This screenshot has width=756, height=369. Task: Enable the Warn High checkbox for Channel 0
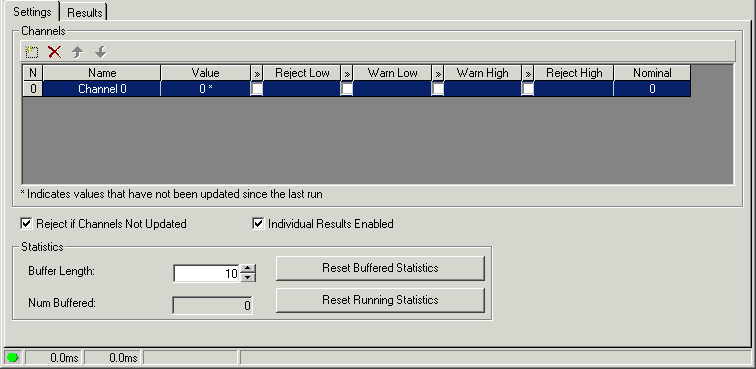437,89
